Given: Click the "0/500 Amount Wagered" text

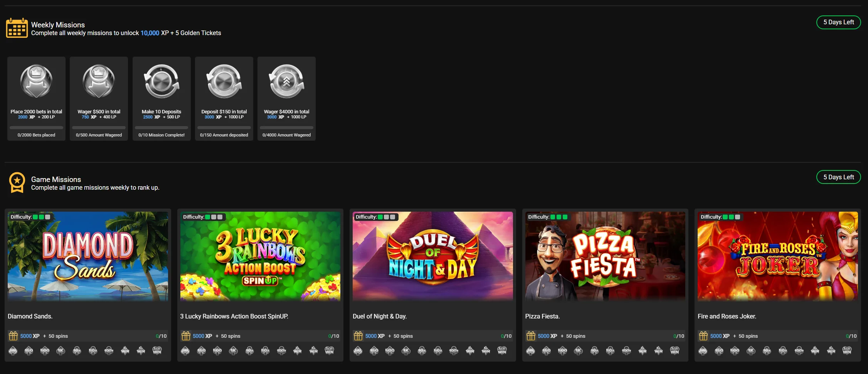Looking at the screenshot, I should click(x=99, y=135).
